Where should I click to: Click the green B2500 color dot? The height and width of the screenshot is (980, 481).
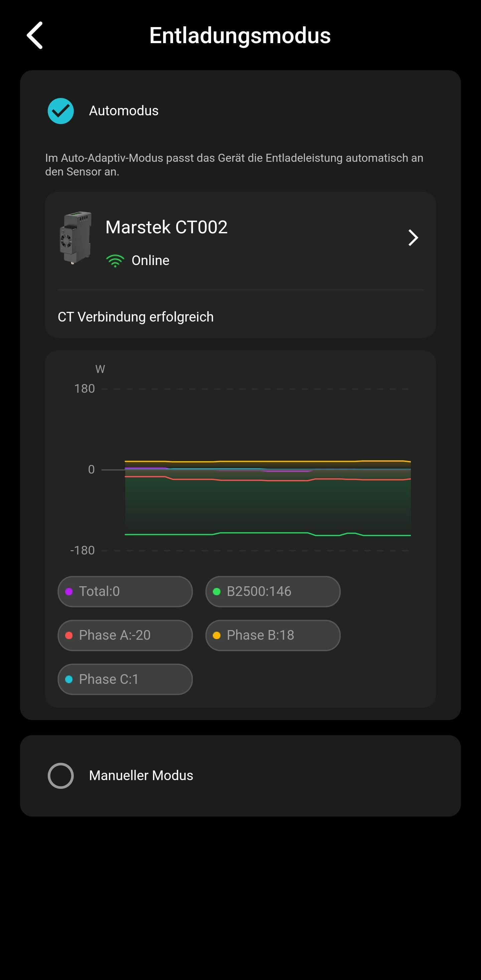coord(217,592)
